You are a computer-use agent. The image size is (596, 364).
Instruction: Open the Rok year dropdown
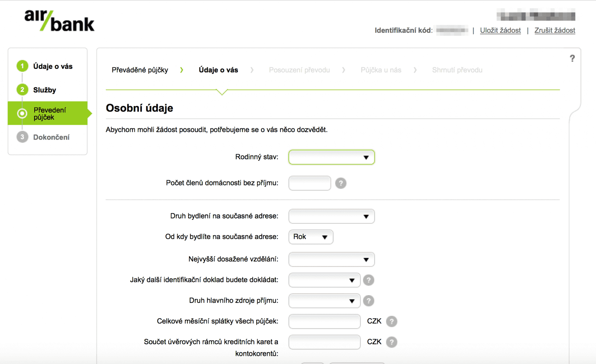[x=311, y=237]
